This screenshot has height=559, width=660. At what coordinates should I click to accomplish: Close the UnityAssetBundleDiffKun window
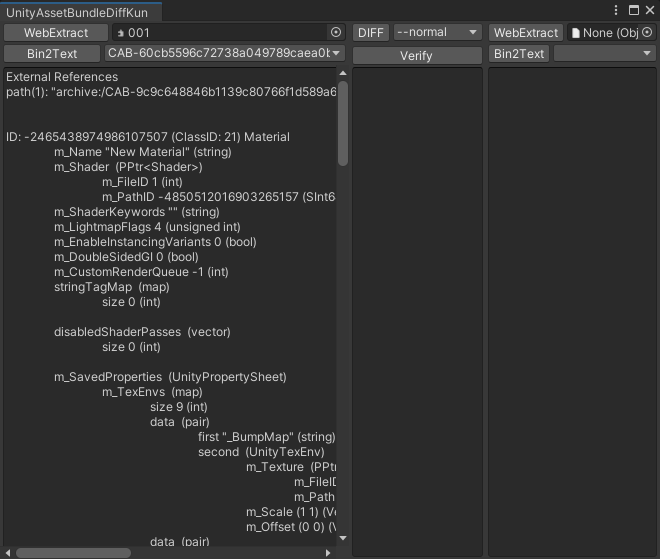[650, 10]
